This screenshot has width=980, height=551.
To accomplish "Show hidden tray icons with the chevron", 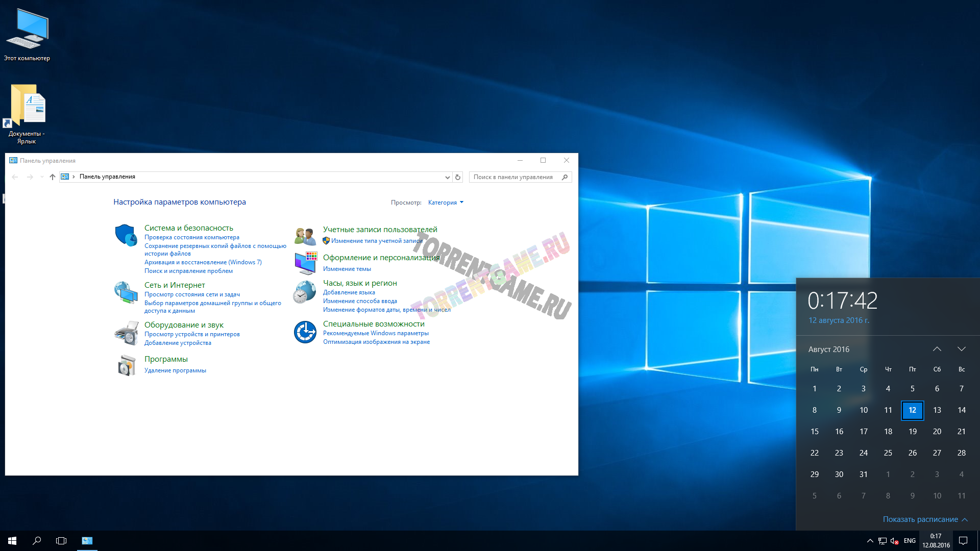I will [x=870, y=541].
